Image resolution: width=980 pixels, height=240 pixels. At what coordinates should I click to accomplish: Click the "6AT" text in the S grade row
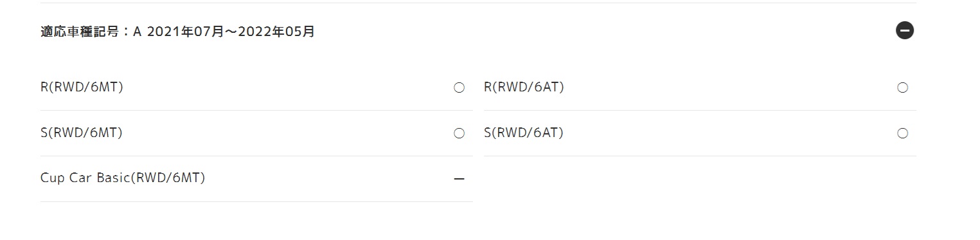(546, 133)
